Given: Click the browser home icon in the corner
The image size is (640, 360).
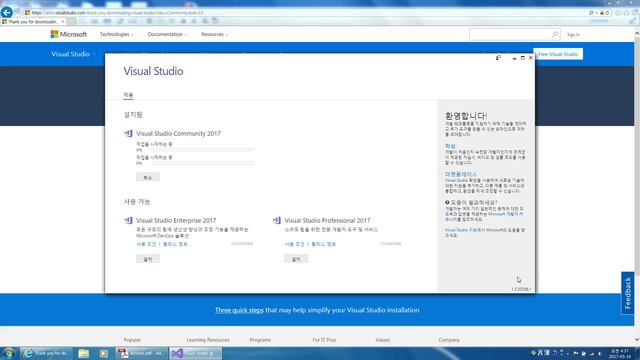Looking at the screenshot, I should point(618,13).
